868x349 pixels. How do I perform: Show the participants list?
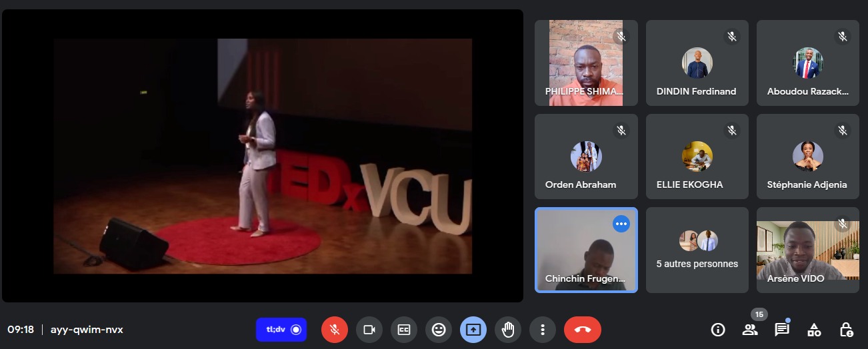750,329
